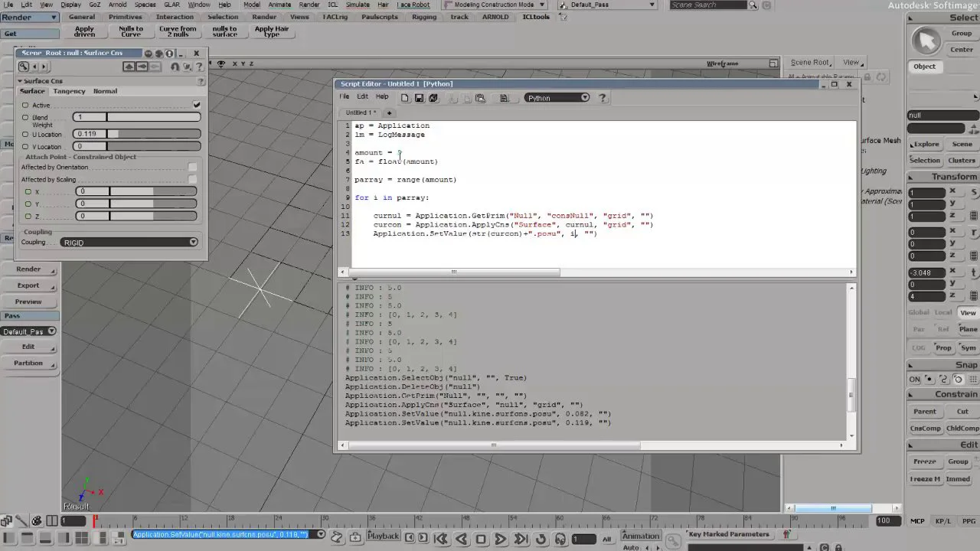Open the Edit menu in Script Editor

click(362, 96)
